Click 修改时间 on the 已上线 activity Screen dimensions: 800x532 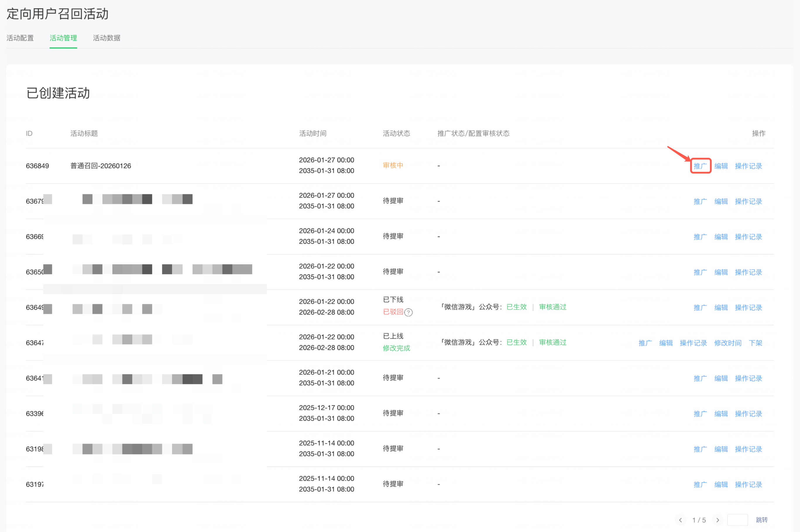point(727,343)
